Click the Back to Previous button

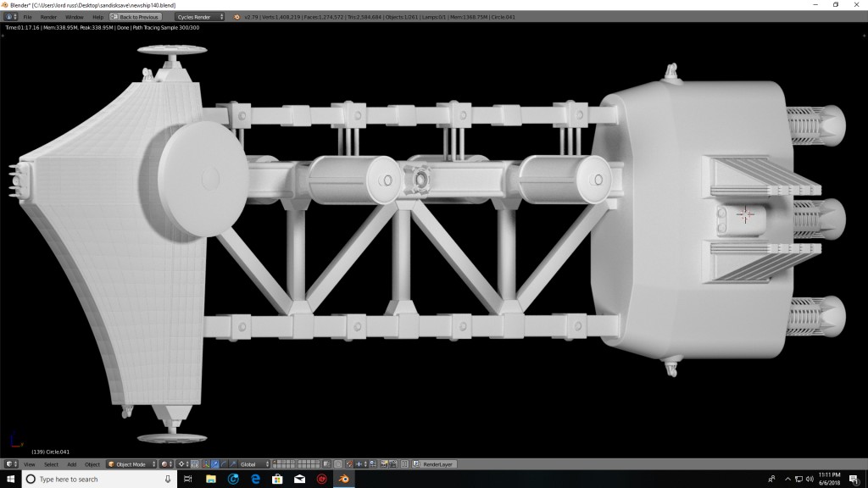(x=136, y=16)
